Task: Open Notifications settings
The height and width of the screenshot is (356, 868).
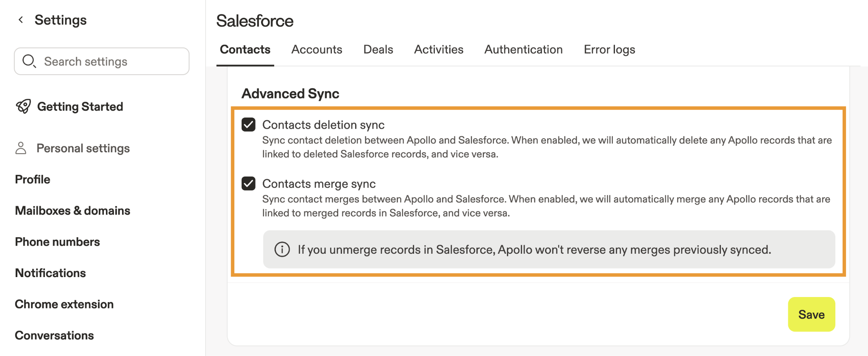Action: pyautogui.click(x=50, y=273)
